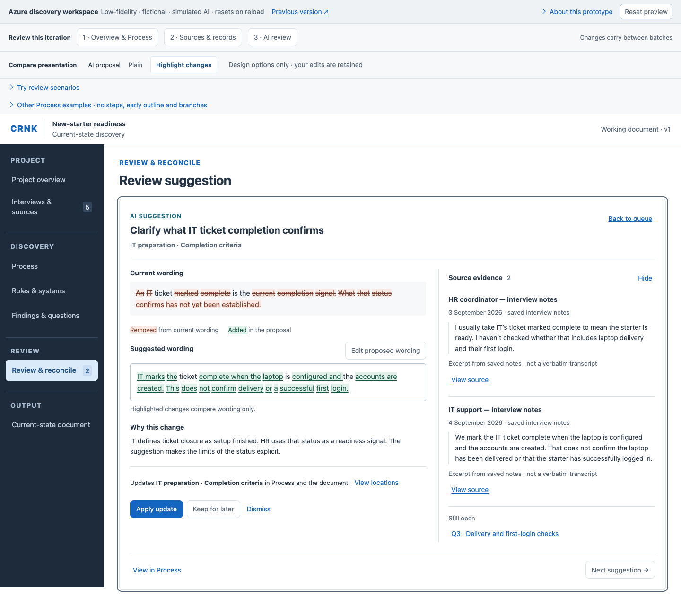
Task: Click 'Changes carry between batches' text
Action: [626, 37]
